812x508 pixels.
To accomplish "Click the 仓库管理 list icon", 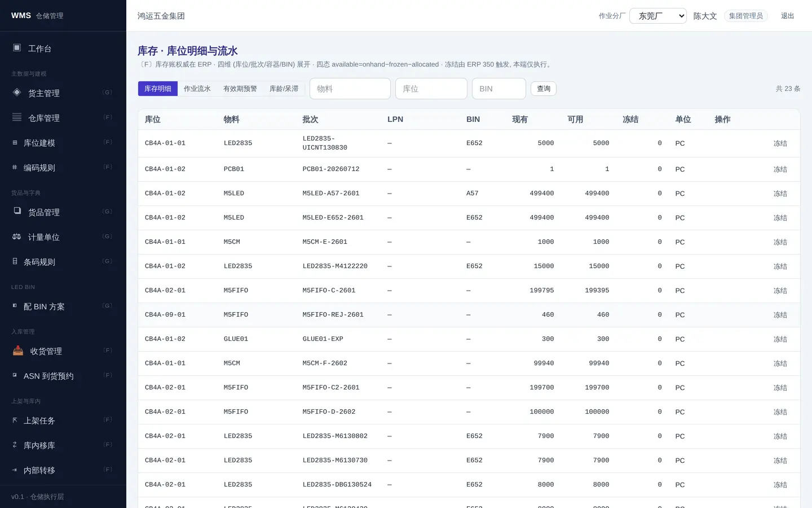I will point(17,117).
